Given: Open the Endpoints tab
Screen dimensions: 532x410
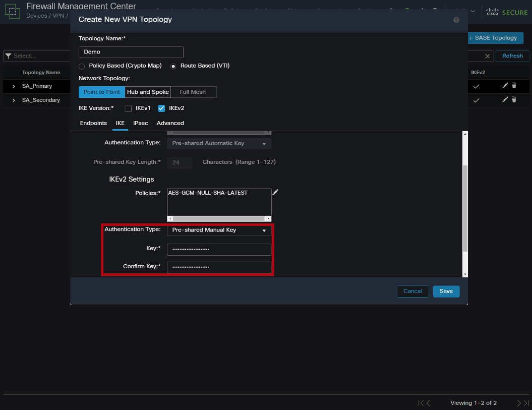Looking at the screenshot, I should pyautogui.click(x=93, y=123).
